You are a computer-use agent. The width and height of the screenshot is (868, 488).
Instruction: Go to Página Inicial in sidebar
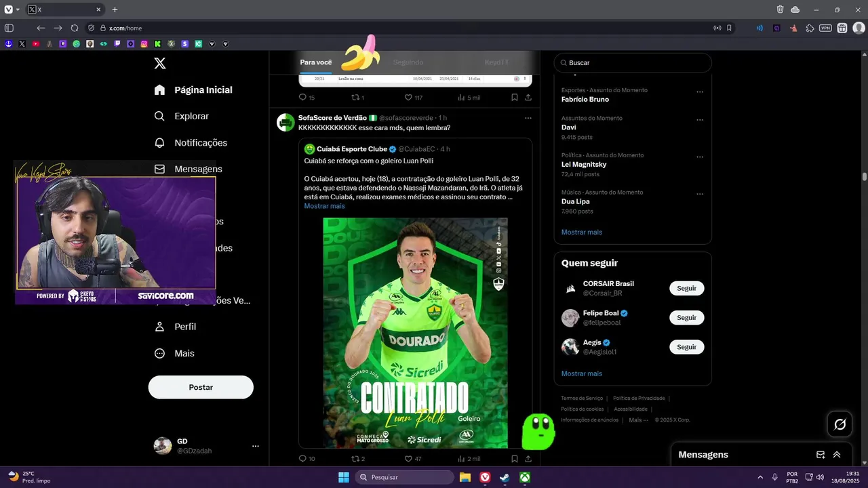[193, 89]
